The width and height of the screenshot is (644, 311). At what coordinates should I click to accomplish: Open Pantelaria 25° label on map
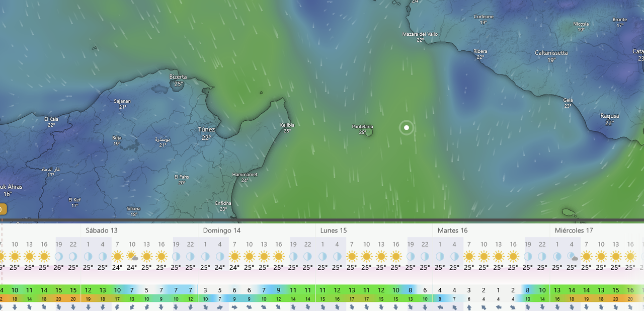point(363,129)
